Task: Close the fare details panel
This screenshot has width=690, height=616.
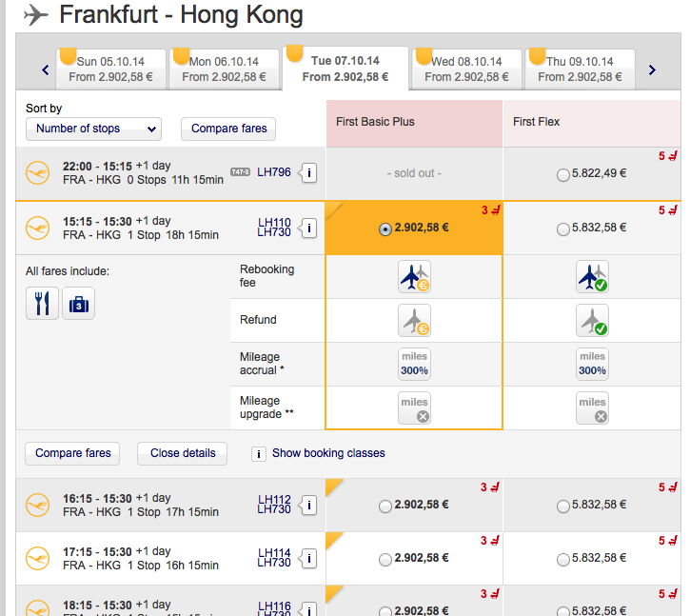Action: [182, 453]
